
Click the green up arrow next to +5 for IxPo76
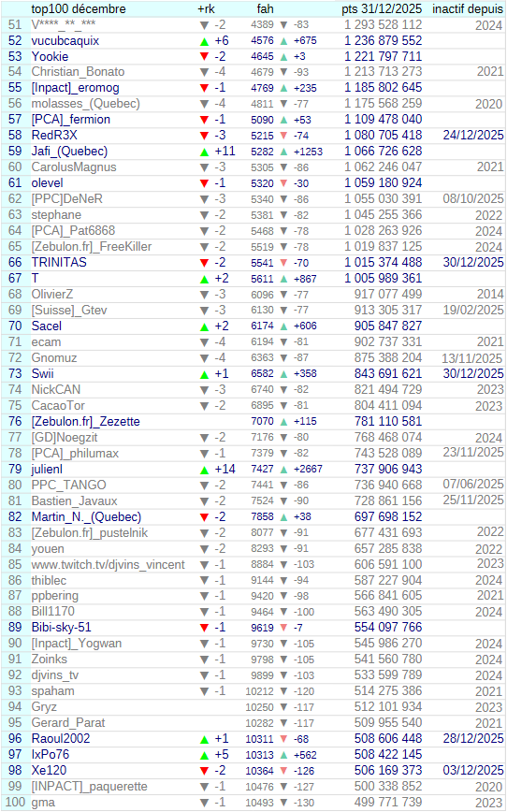[205, 756]
